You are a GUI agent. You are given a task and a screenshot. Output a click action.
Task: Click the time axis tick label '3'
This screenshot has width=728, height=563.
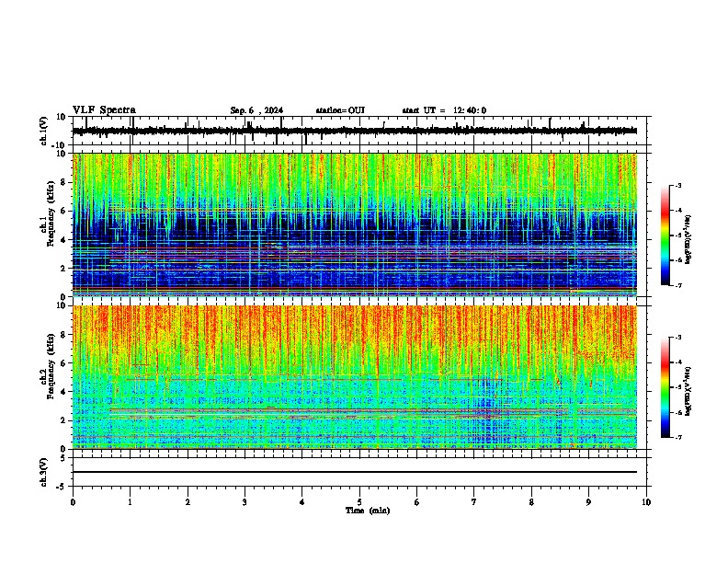coord(245,502)
